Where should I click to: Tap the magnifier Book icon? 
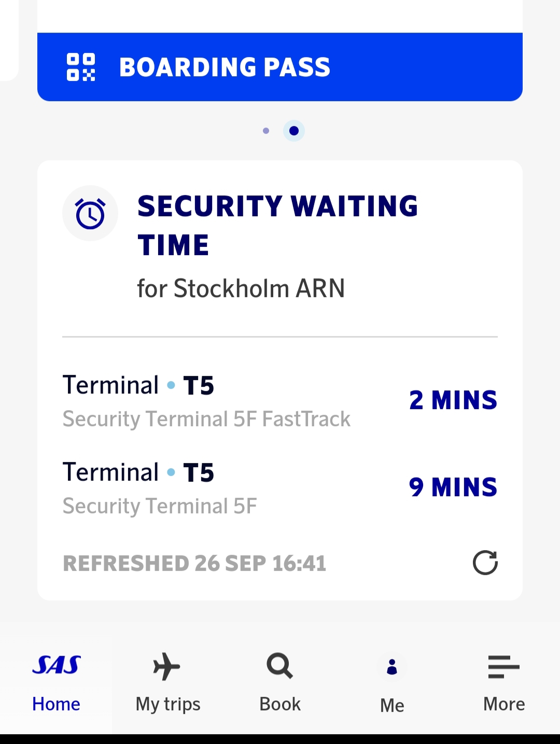tap(280, 666)
